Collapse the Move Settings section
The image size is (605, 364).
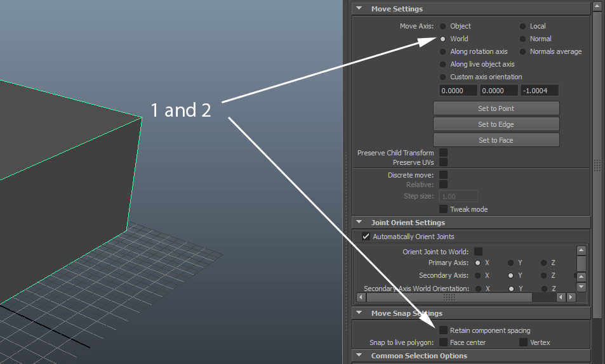coord(359,8)
